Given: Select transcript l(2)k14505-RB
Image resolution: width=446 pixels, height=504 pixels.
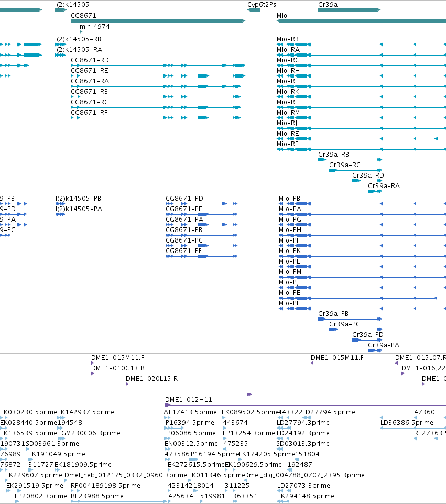Looking at the screenshot, I should (60, 45).
